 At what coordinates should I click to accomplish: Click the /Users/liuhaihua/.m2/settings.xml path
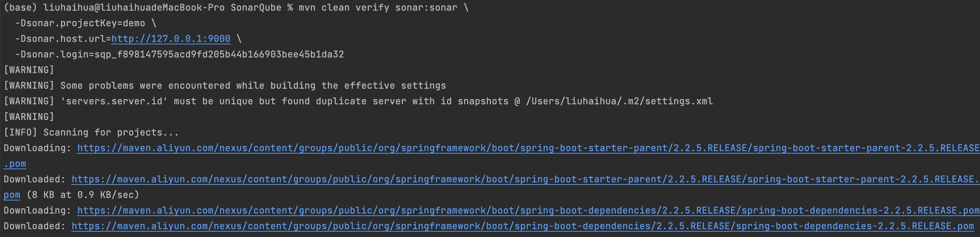[619, 101]
